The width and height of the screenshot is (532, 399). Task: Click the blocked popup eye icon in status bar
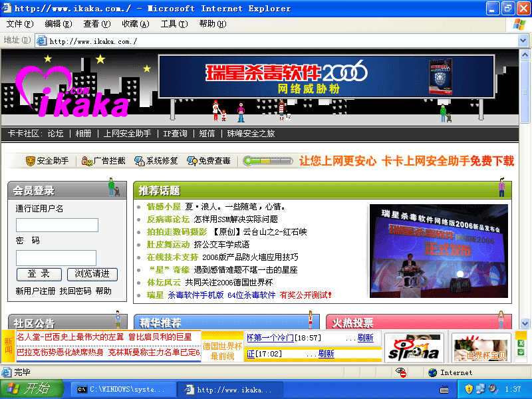(401, 372)
